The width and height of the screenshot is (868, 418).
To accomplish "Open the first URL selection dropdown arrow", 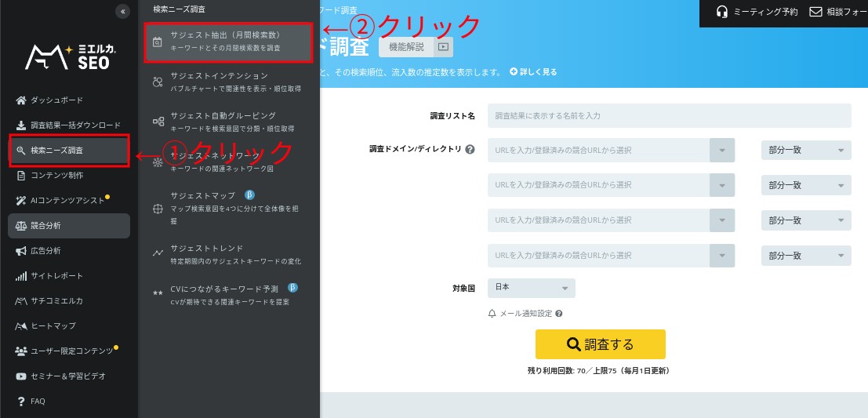I will [x=721, y=150].
